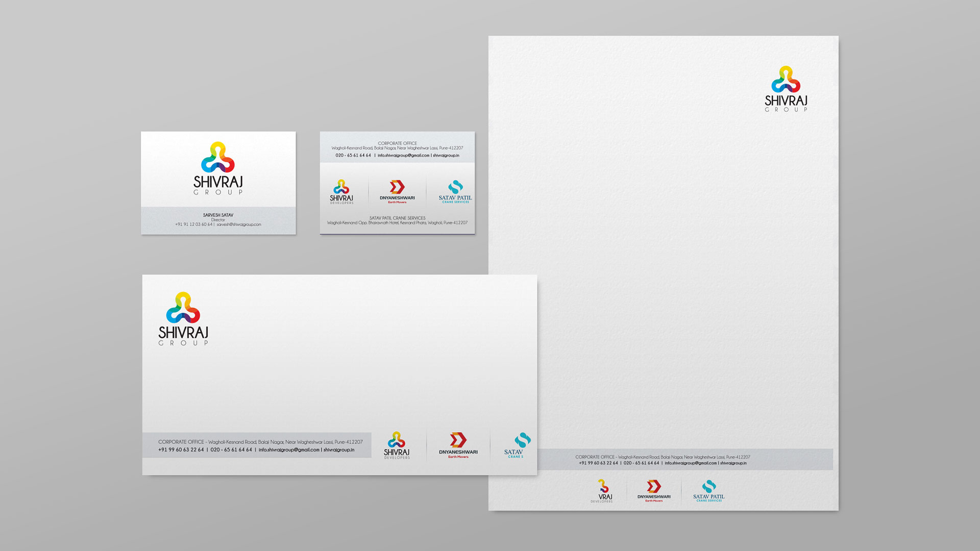Select Shivraj Developers logo on back business card
The height and width of the screenshot is (551, 980).
click(x=341, y=192)
